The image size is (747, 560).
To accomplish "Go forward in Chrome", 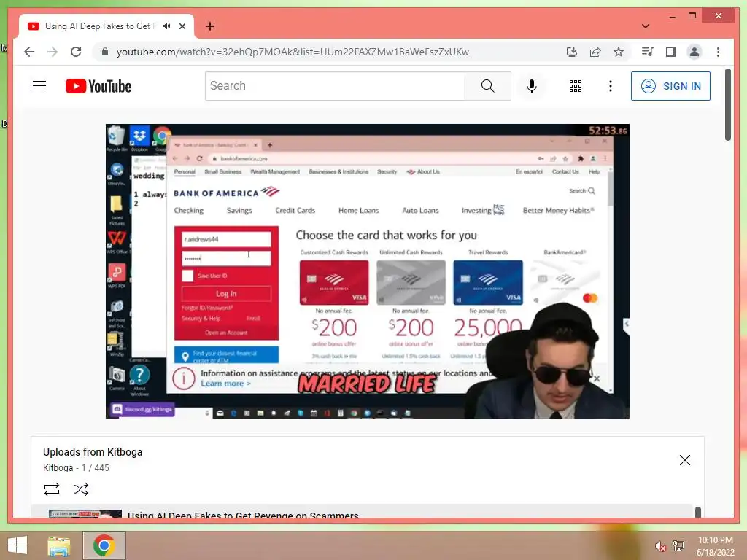I will coord(53,52).
